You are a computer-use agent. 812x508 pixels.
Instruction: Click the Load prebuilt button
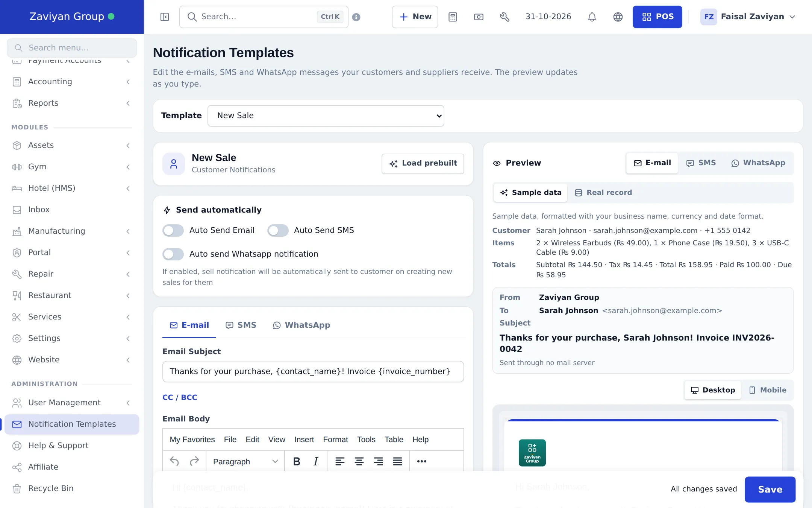click(x=423, y=164)
